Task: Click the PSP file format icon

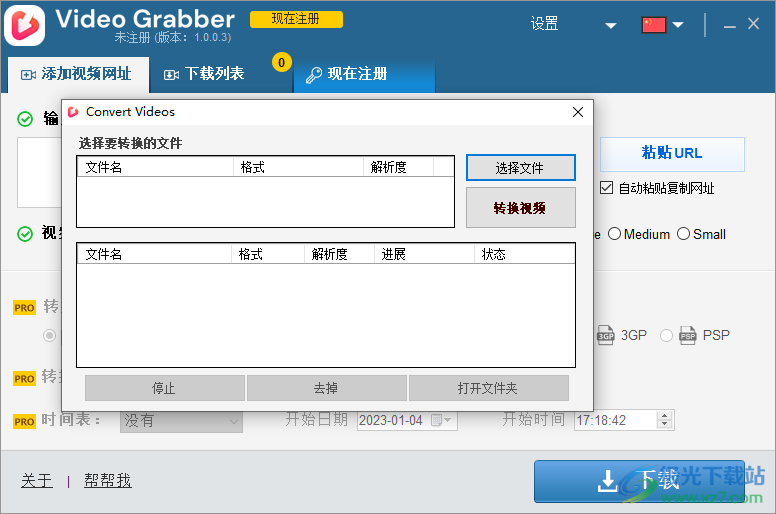Action: (687, 335)
